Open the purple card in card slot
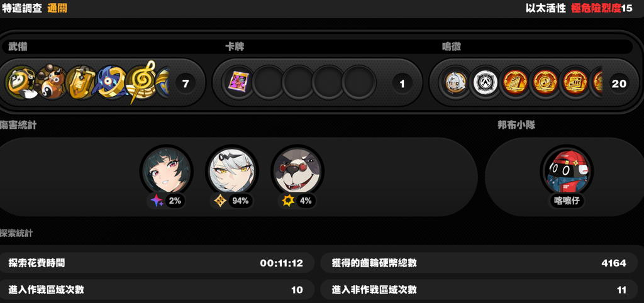 238,82
